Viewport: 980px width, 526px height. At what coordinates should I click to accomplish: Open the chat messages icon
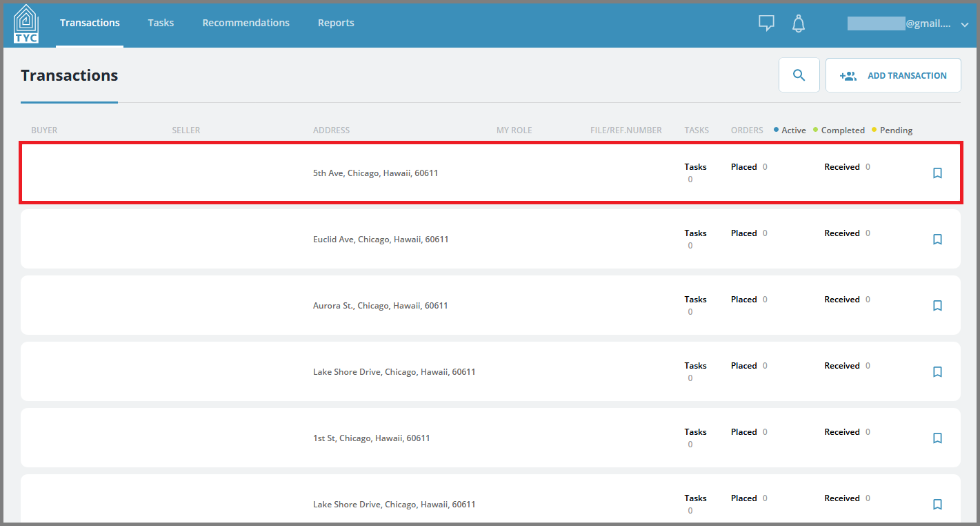click(766, 23)
